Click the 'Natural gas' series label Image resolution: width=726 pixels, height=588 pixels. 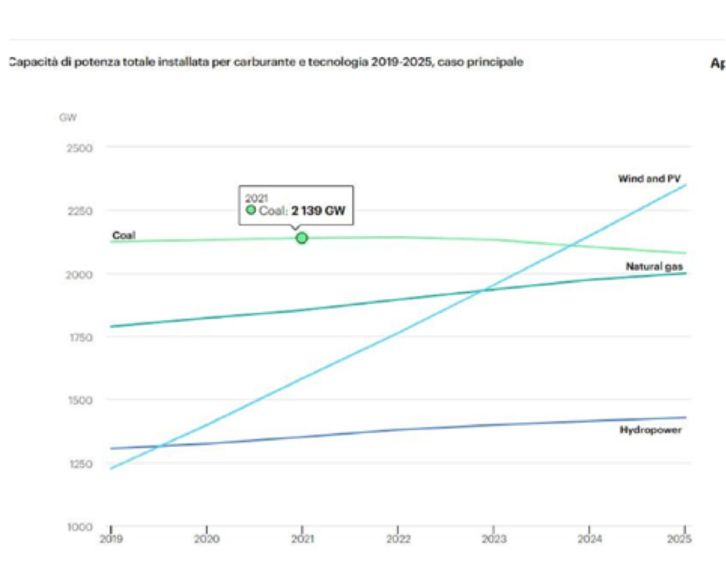pyautogui.click(x=654, y=266)
